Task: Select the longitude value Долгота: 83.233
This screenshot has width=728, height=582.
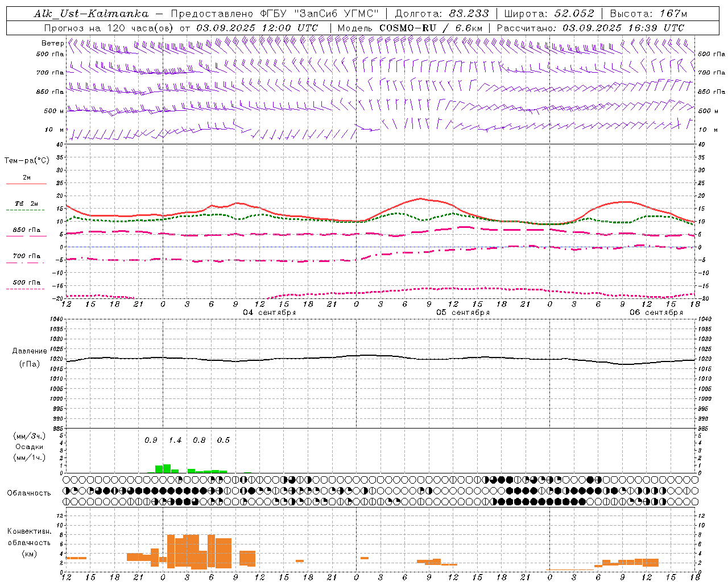Action: pyautogui.click(x=441, y=14)
